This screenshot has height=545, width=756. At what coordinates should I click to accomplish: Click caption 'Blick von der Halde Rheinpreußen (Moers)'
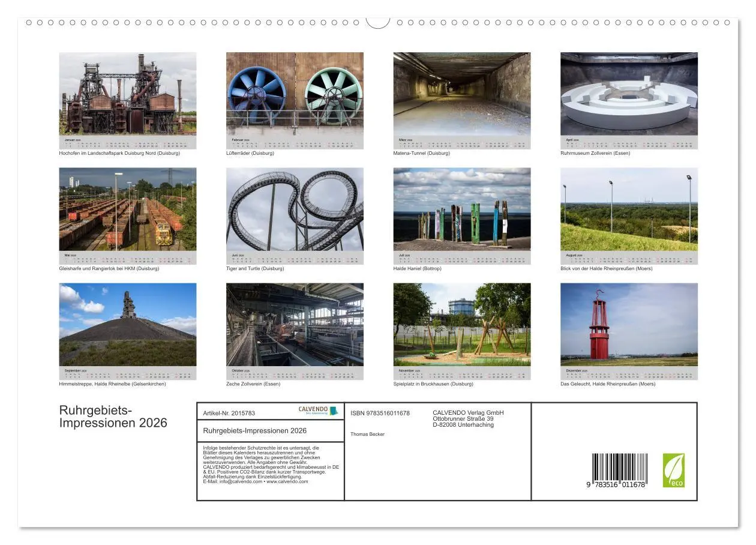tap(607, 268)
